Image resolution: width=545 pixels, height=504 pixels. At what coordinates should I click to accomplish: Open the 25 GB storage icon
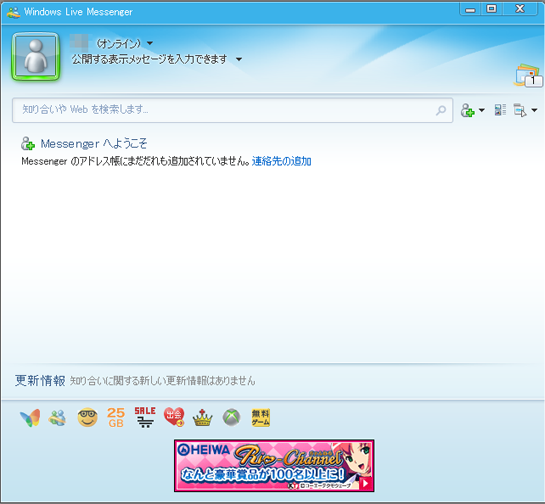coord(116,417)
